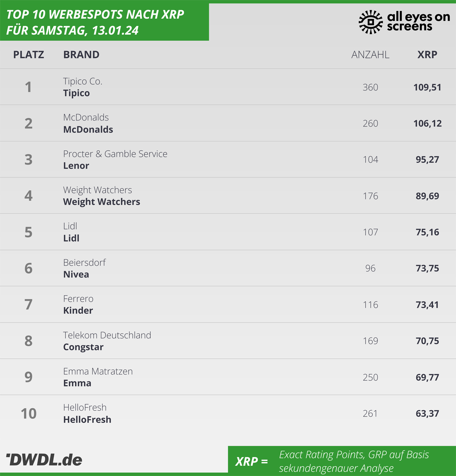This screenshot has width=456, height=476.
Task: Select the PLATZ column header
Action: (28, 55)
